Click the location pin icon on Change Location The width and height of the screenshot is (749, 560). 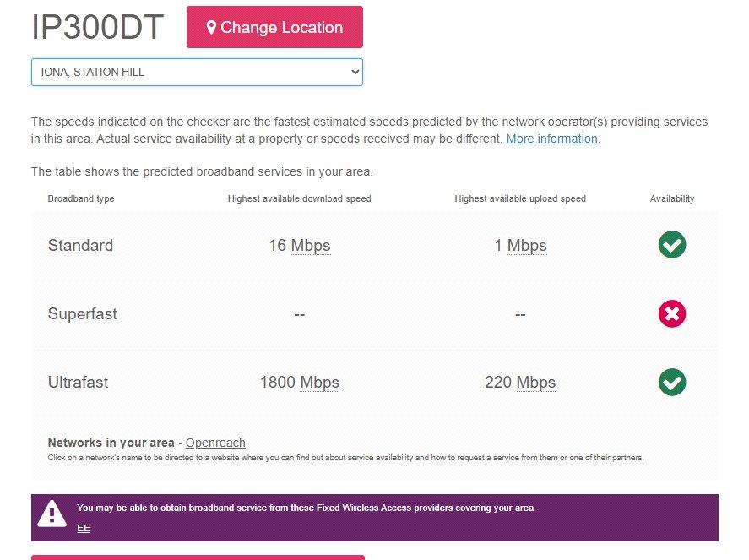point(211,27)
